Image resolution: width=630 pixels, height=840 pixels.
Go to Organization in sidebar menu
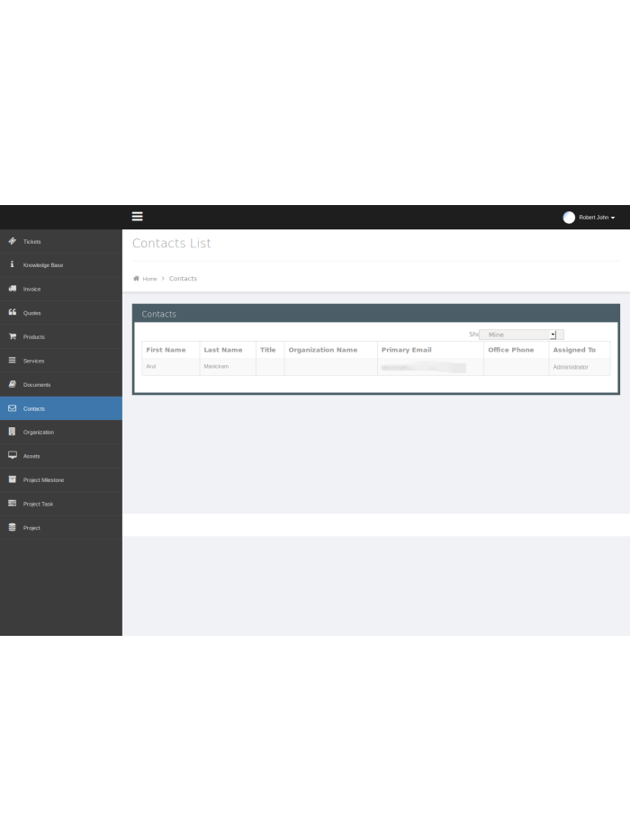[39, 433]
